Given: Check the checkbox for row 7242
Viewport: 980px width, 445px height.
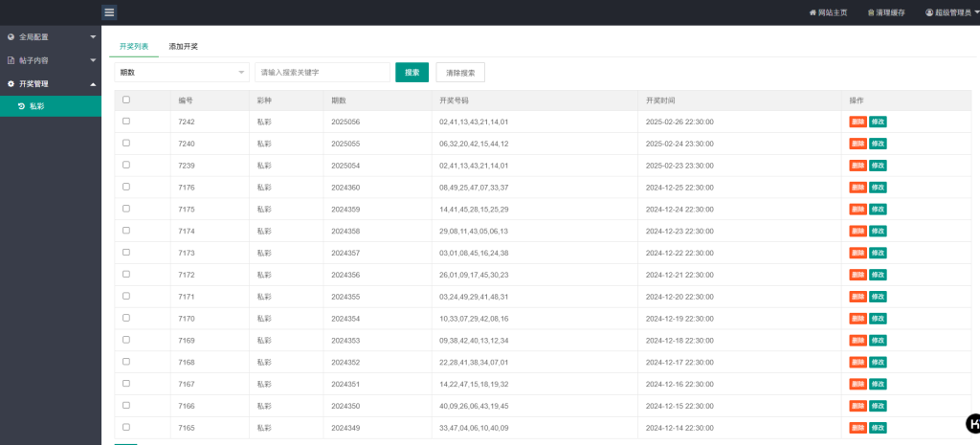Looking at the screenshot, I should point(126,122).
